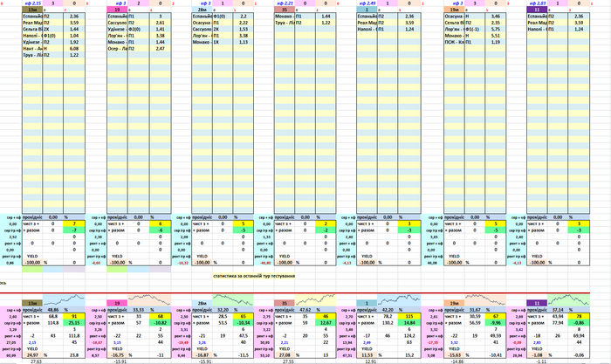611x364 pixels.
Task: Click the odds cell 6,08
Action: click(x=74, y=49)
